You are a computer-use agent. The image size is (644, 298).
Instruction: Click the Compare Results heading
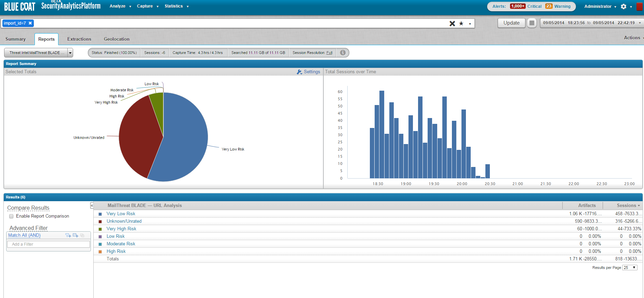[x=28, y=208]
